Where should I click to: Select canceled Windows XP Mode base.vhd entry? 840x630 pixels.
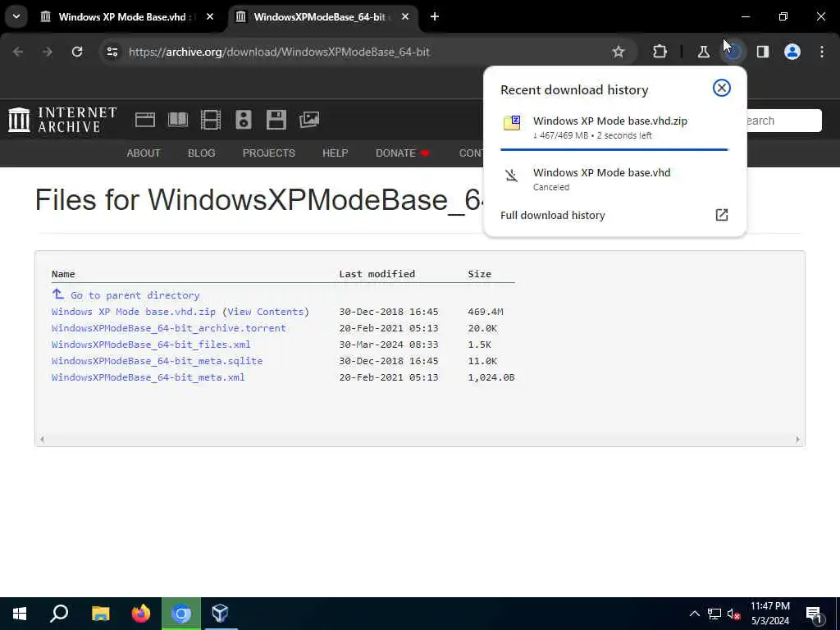click(614, 179)
